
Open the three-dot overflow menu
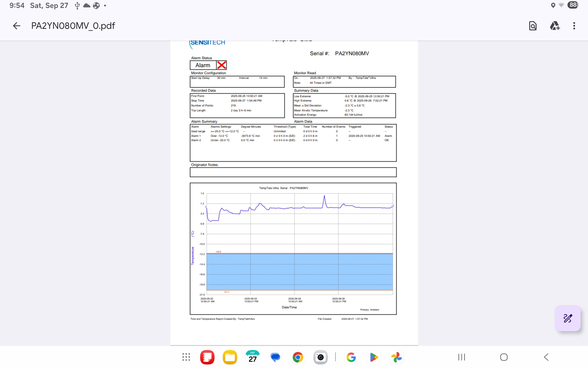click(574, 26)
